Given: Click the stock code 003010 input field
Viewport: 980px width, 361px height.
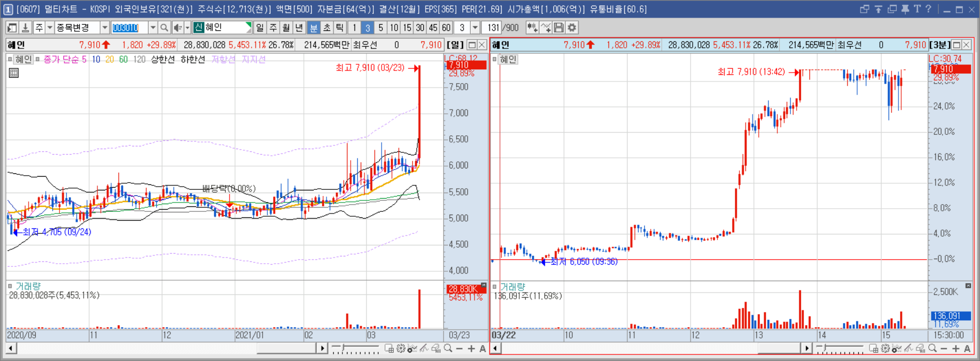Looking at the screenshot, I should tap(129, 28).
